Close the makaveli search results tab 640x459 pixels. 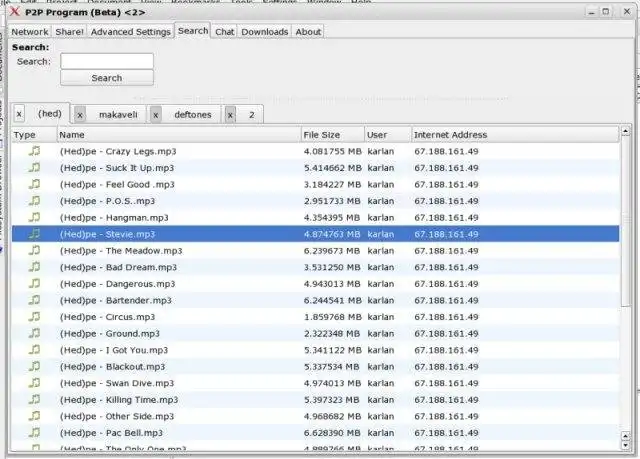[80, 115]
